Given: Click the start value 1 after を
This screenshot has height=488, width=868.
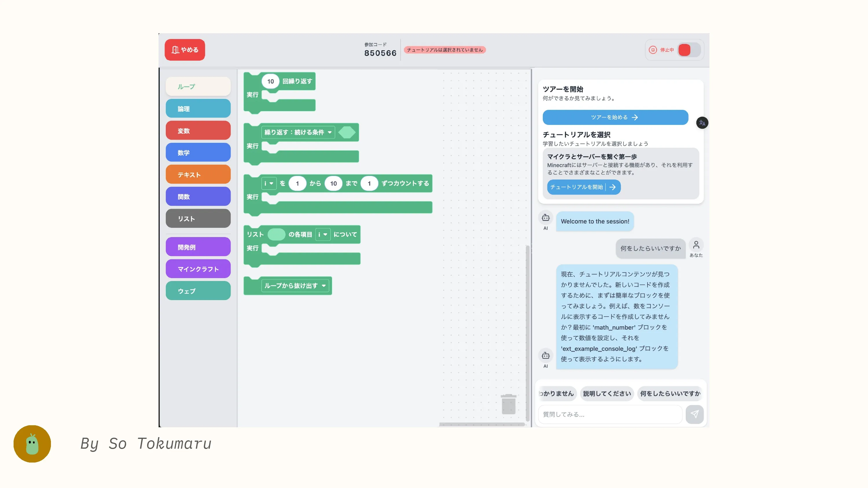Looking at the screenshot, I should (297, 183).
